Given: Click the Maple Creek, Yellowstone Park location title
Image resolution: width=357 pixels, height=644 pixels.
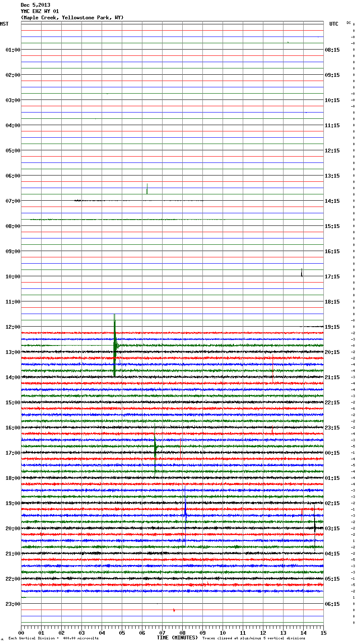Looking at the screenshot, I should click(x=72, y=18).
